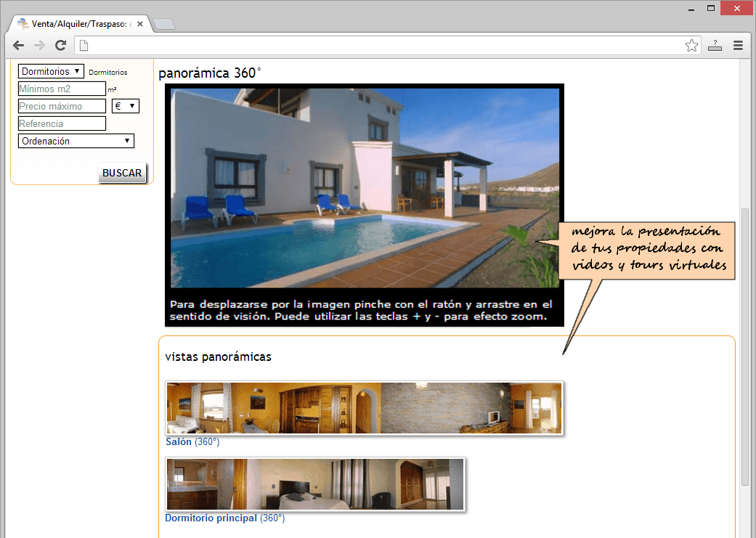Screen dimensions: 756x538
Task: Click the browser forward arrow
Action: (x=40, y=46)
